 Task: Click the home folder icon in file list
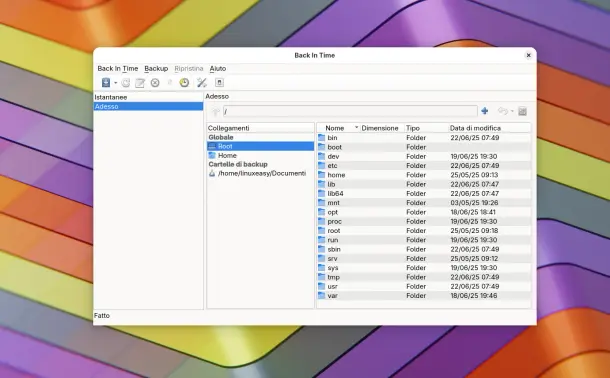coord(321,175)
